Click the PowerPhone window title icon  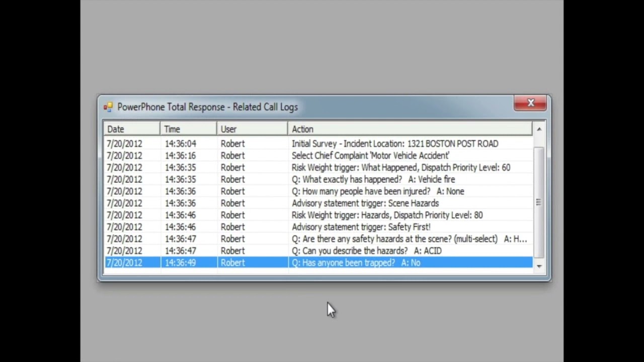tap(108, 107)
